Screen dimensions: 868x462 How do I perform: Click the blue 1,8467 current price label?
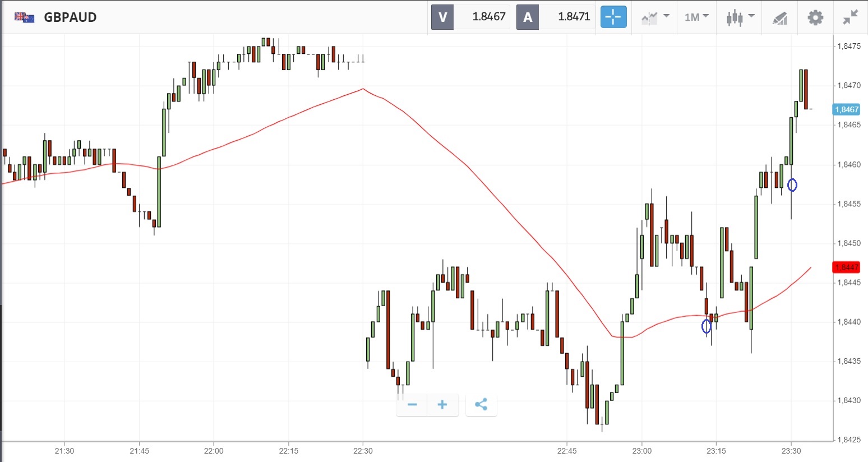[x=847, y=109]
